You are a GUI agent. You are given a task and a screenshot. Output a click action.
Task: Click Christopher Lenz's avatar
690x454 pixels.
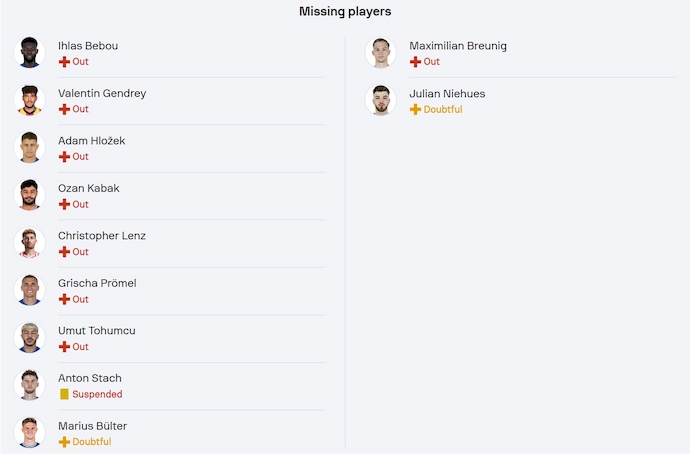tap(30, 243)
